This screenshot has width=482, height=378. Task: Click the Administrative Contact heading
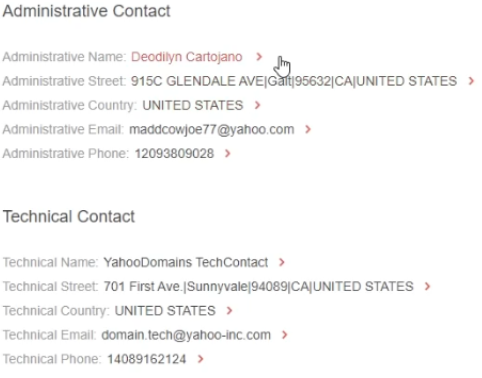pos(87,11)
